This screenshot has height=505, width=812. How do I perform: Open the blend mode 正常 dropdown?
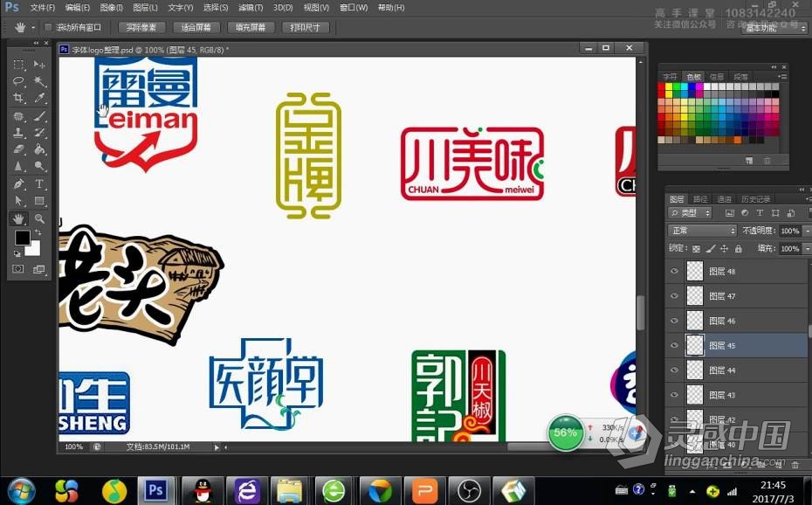(x=703, y=231)
